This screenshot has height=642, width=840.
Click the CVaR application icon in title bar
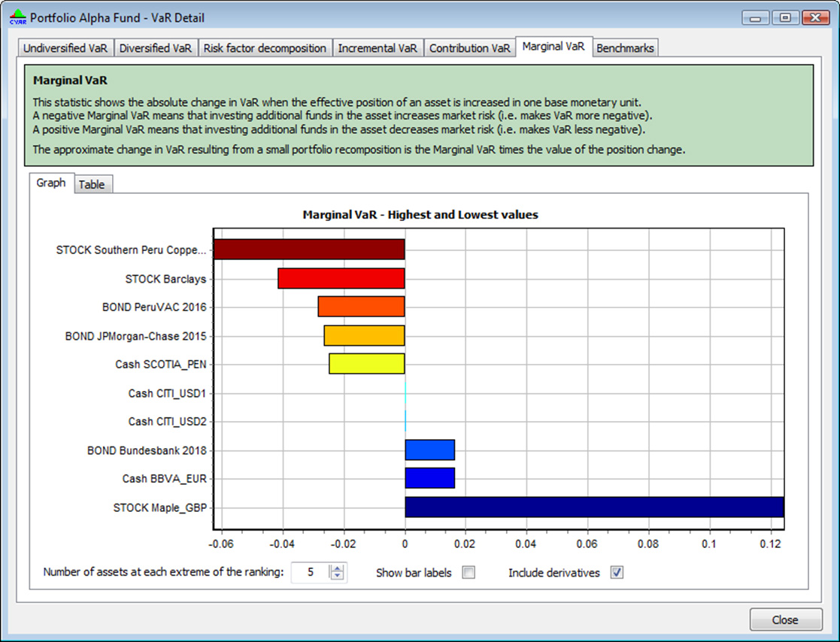click(x=18, y=17)
